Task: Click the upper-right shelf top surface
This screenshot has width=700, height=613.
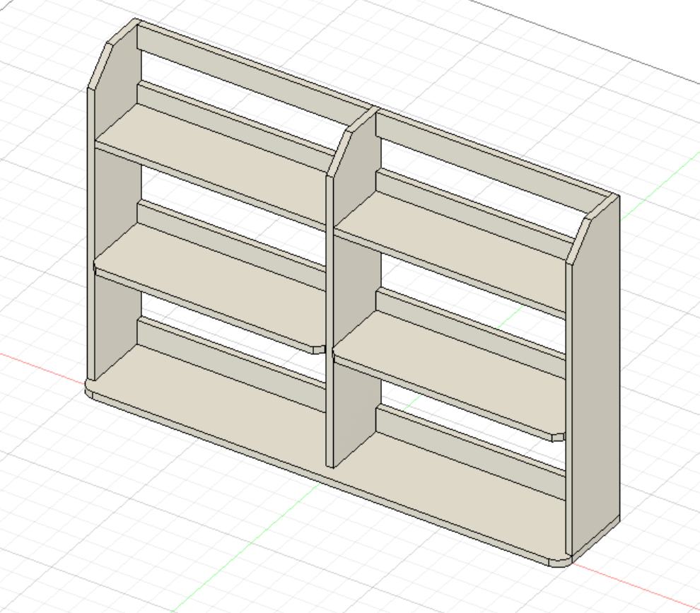Action: click(x=453, y=240)
